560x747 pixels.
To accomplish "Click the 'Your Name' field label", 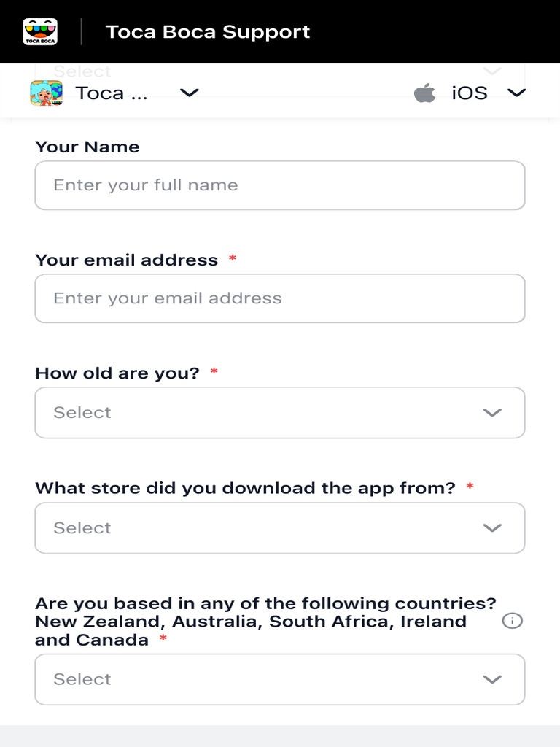I will tap(87, 147).
